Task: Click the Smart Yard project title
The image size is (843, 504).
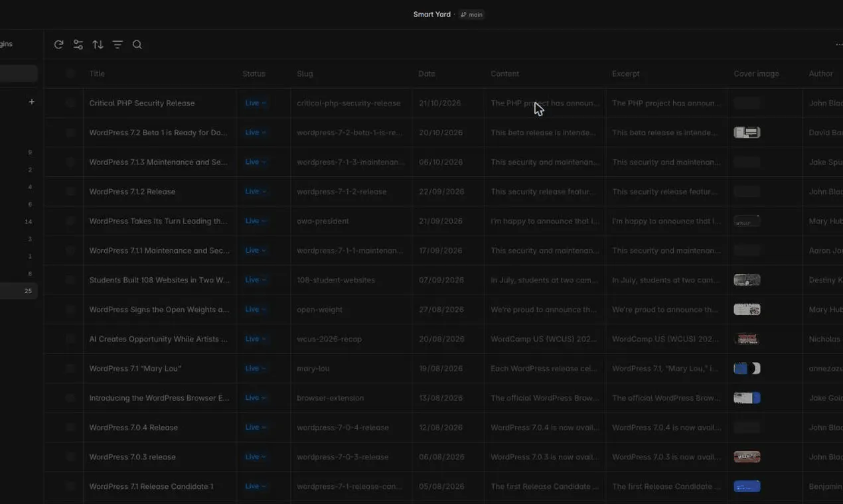Action: pos(432,15)
